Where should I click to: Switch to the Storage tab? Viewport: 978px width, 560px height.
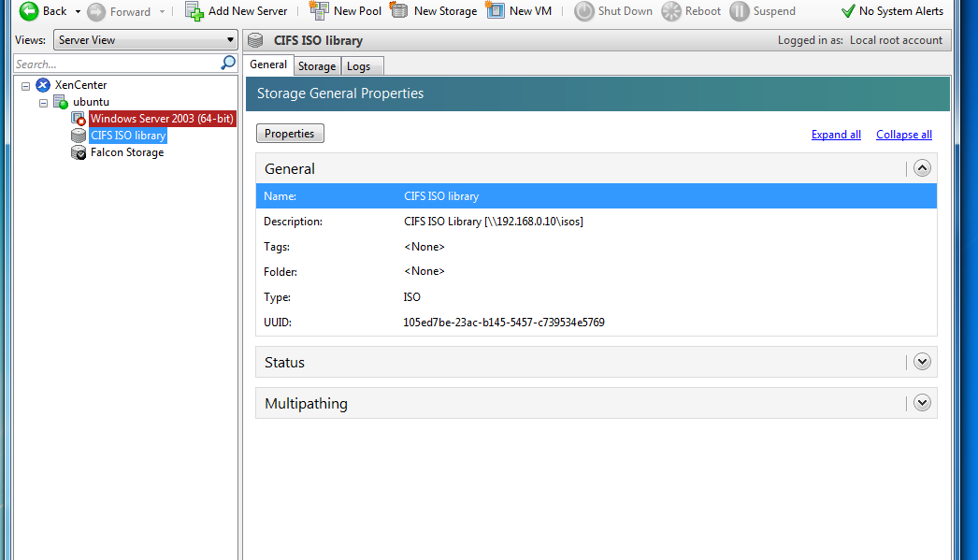317,65
